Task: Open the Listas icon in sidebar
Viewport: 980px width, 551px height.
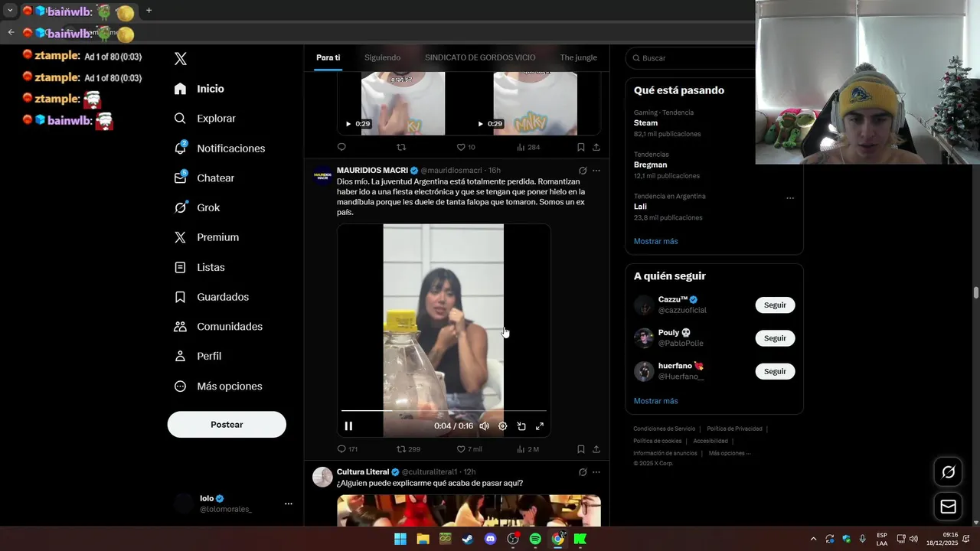Action: click(x=181, y=267)
